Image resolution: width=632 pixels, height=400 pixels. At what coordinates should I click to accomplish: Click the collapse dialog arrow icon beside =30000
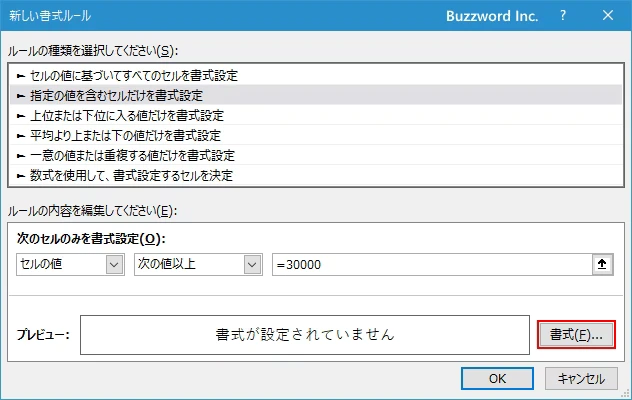[602, 265]
